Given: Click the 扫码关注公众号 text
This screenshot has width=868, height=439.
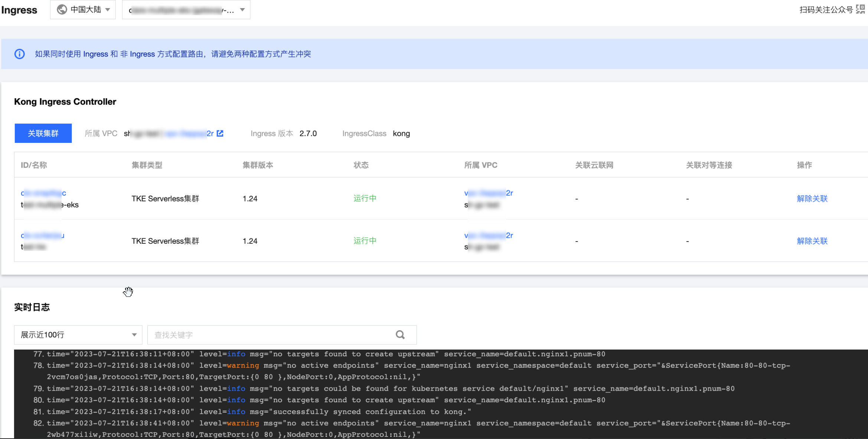Looking at the screenshot, I should coord(826,10).
